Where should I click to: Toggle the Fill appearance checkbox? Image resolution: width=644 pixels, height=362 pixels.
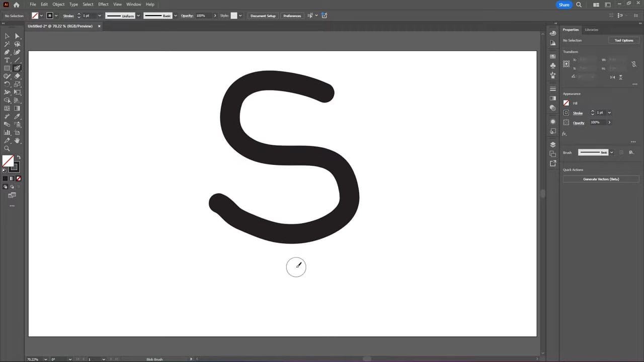tap(567, 103)
